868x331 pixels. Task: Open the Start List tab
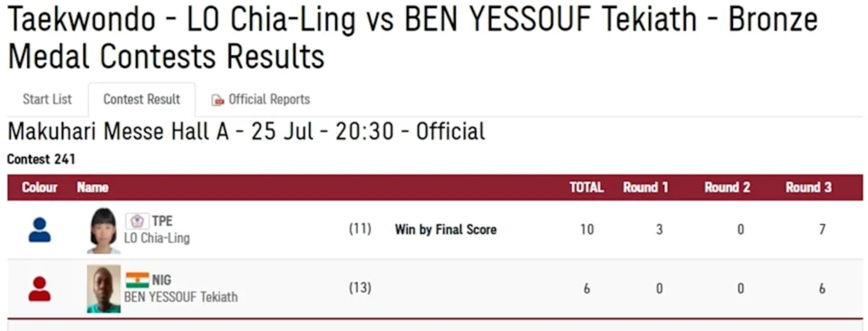click(x=47, y=99)
